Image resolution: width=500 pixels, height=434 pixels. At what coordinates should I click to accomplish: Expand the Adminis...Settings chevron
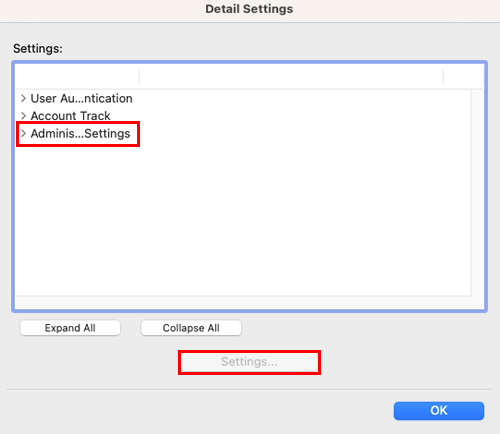pyautogui.click(x=23, y=133)
